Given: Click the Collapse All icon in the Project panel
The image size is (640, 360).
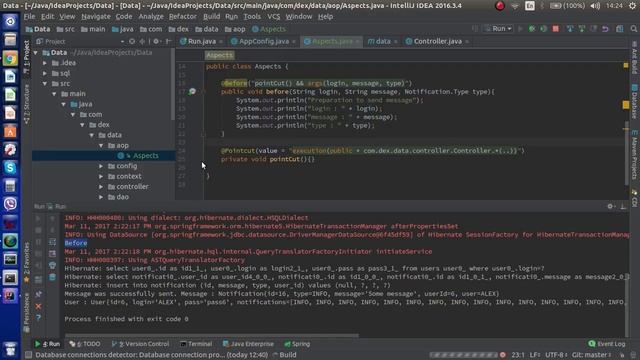Looking at the screenshot, I should [142, 41].
